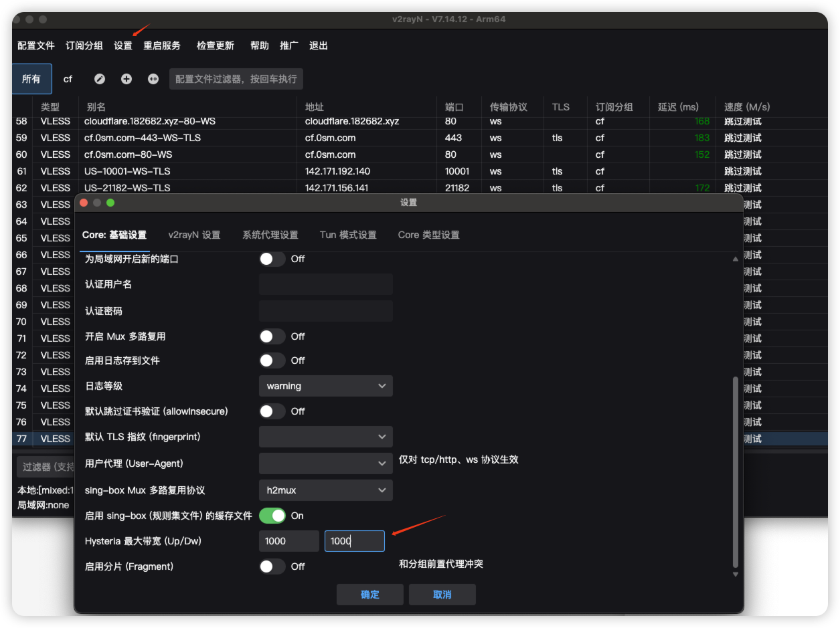Open sing-box Mux h2mux protocol dropdown
Image resolution: width=840 pixels, height=628 pixels.
[325, 490]
